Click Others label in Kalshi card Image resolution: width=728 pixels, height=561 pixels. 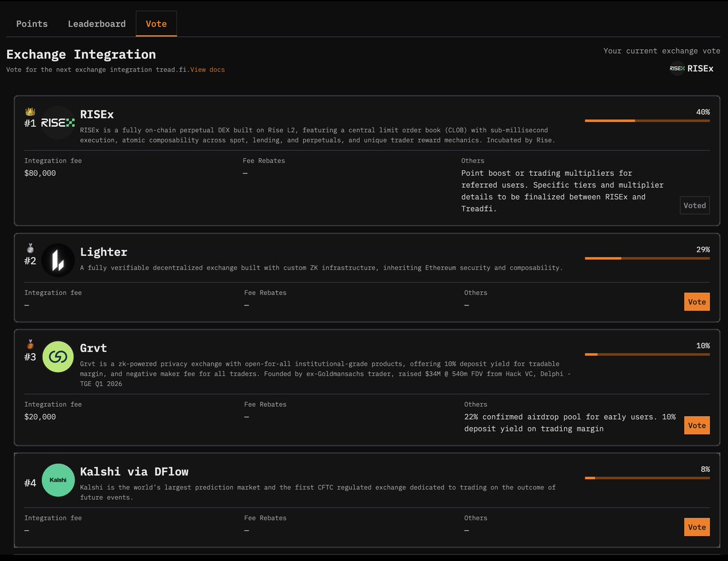pos(476,518)
